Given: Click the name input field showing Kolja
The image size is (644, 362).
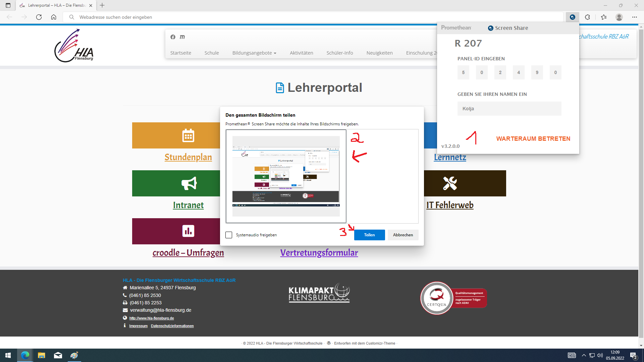Looking at the screenshot, I should (509, 109).
